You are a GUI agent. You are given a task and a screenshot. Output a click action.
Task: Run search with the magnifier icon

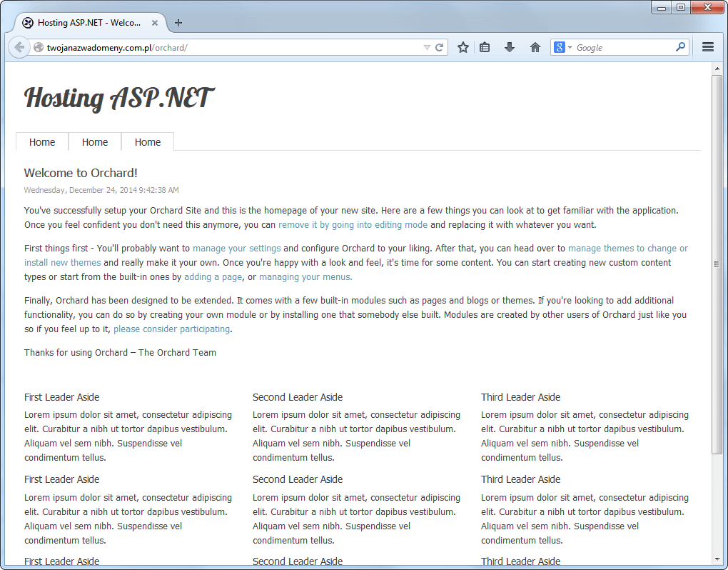[681, 47]
